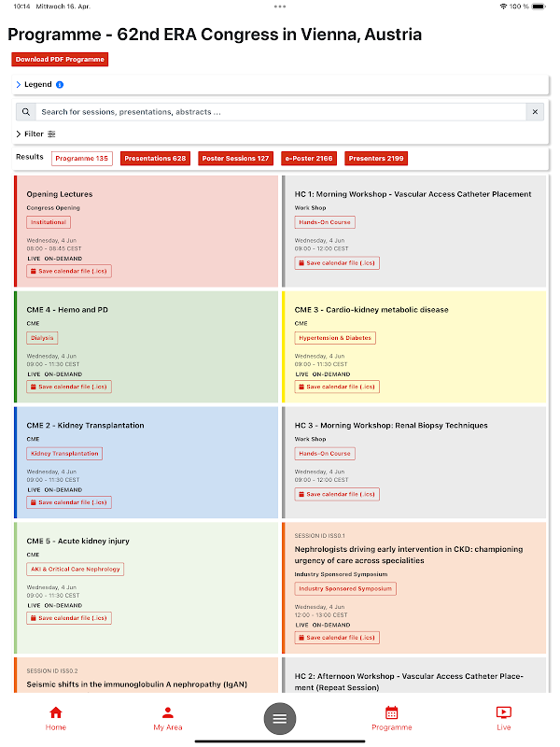Open the Live play icon
Screen dimensions: 560x747
click(504, 712)
